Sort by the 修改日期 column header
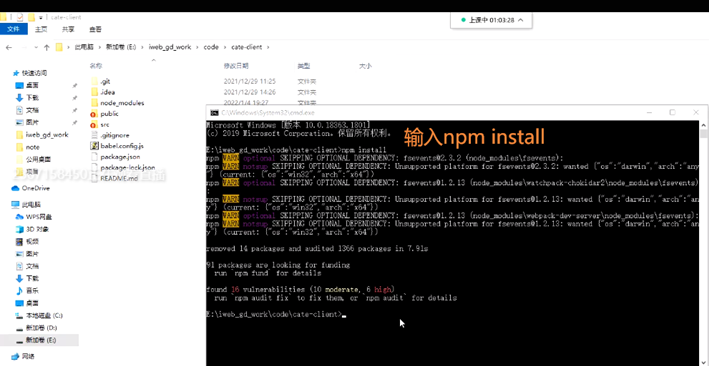Screen dimensions: 709x366 tap(236, 66)
